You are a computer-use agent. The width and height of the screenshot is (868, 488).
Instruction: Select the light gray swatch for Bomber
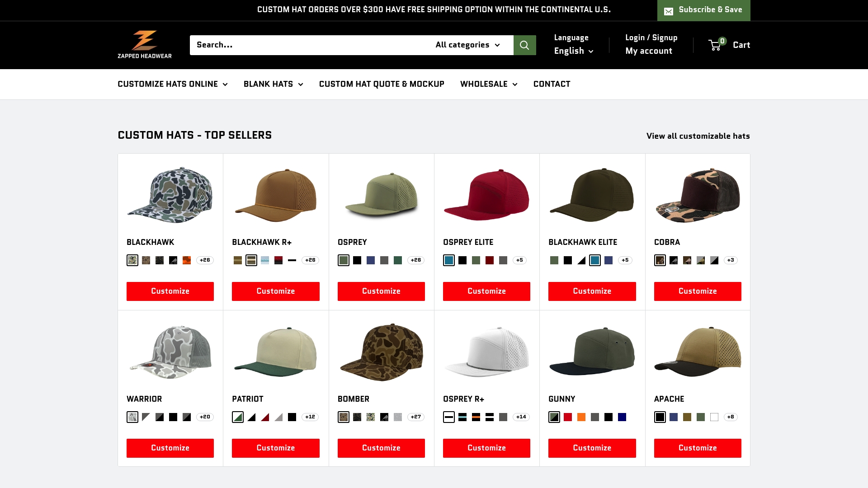click(398, 417)
